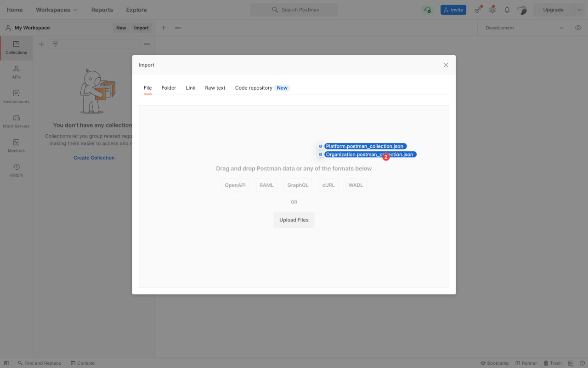Click the cloud sync status icon

pos(428,10)
